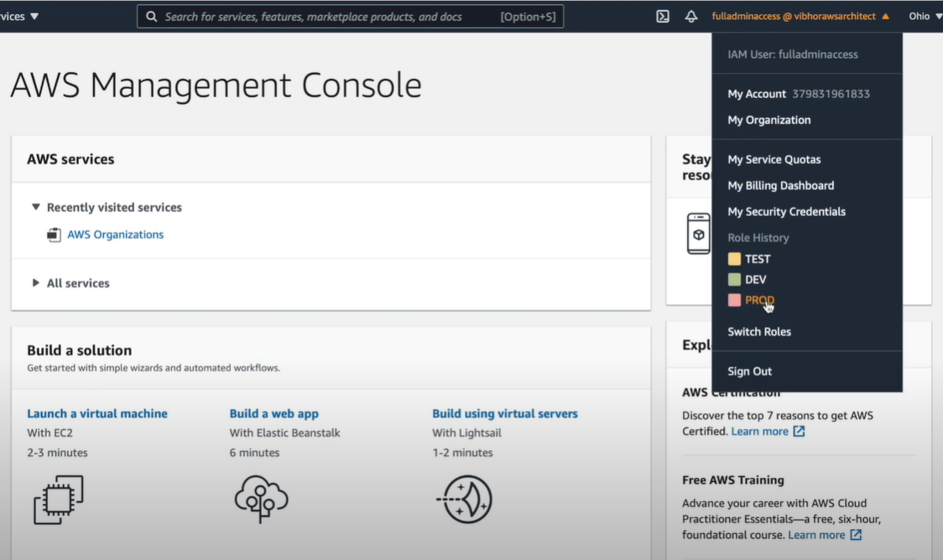Collapse Recently visited services
The height and width of the screenshot is (560, 943).
click(36, 207)
